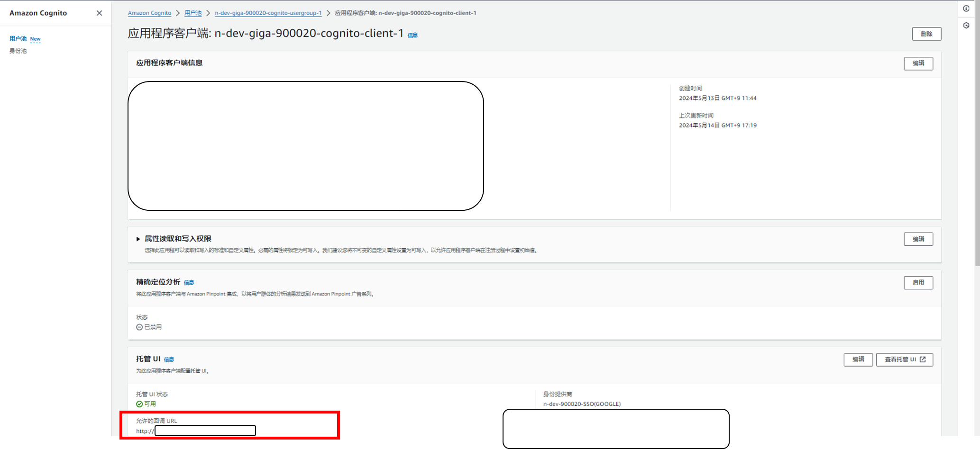Viewport: 980px width, 449px height.
Task: Click the external-link icon on 查看托管 UI
Action: (x=923, y=359)
